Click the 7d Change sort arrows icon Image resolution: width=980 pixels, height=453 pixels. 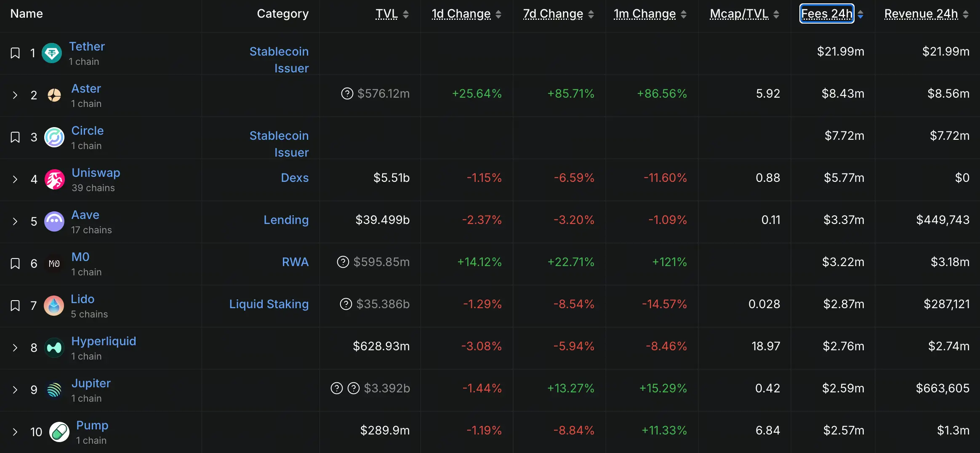pyautogui.click(x=591, y=14)
